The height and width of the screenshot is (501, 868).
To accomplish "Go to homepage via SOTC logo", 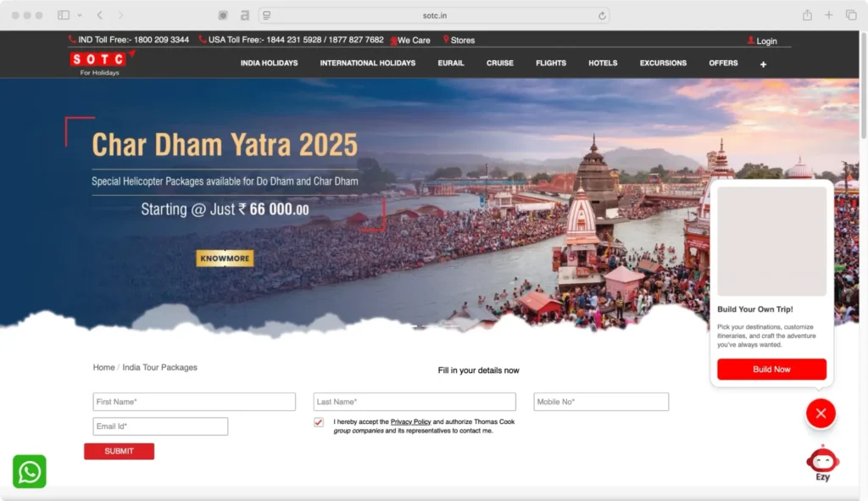I will click(99, 62).
